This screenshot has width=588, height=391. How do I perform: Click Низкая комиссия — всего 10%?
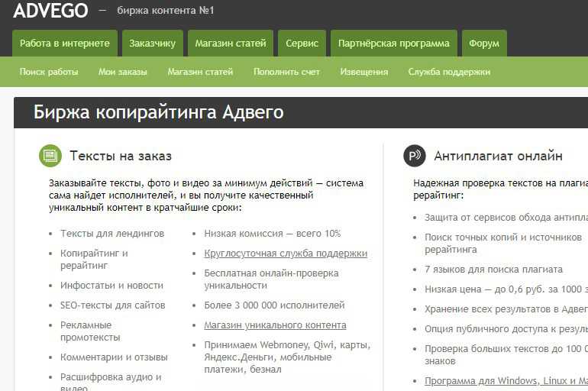point(273,234)
